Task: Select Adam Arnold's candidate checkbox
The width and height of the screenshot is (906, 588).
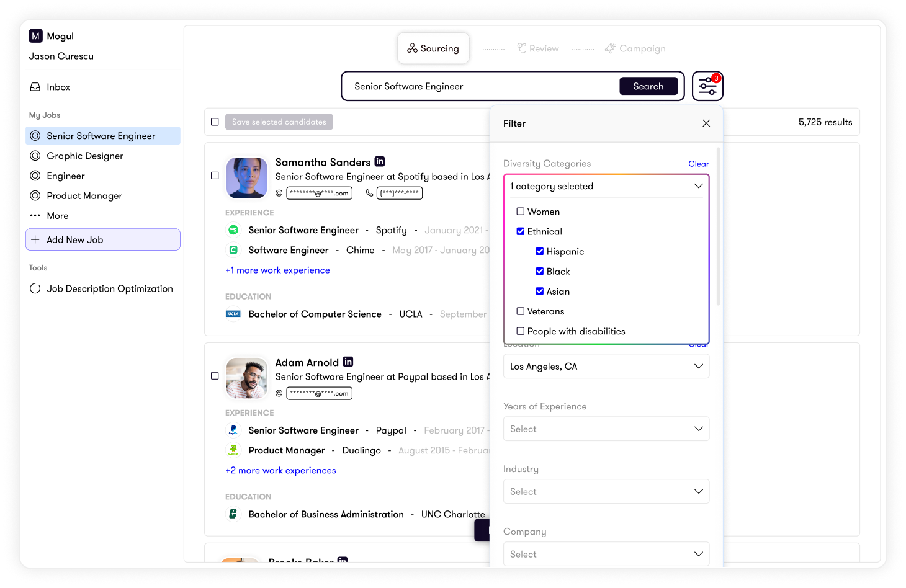Action: tap(215, 376)
